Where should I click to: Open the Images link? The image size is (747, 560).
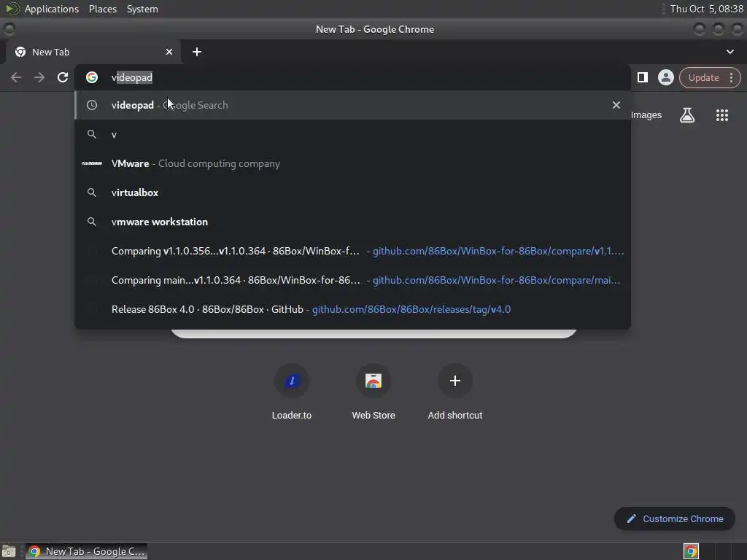pos(646,115)
